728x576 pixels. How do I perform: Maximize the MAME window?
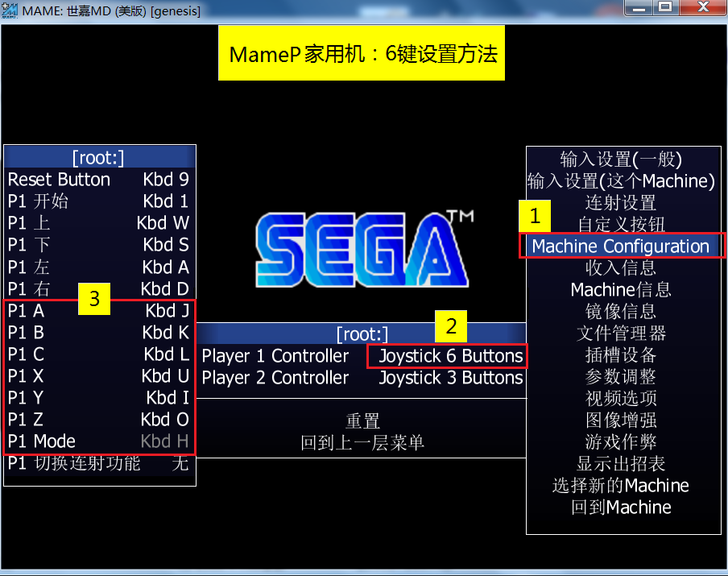tap(666, 7)
